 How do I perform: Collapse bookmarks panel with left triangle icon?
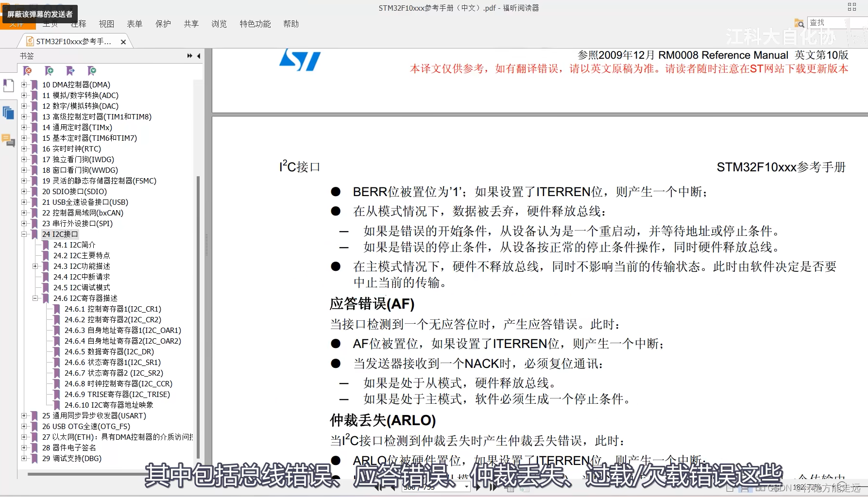click(199, 56)
